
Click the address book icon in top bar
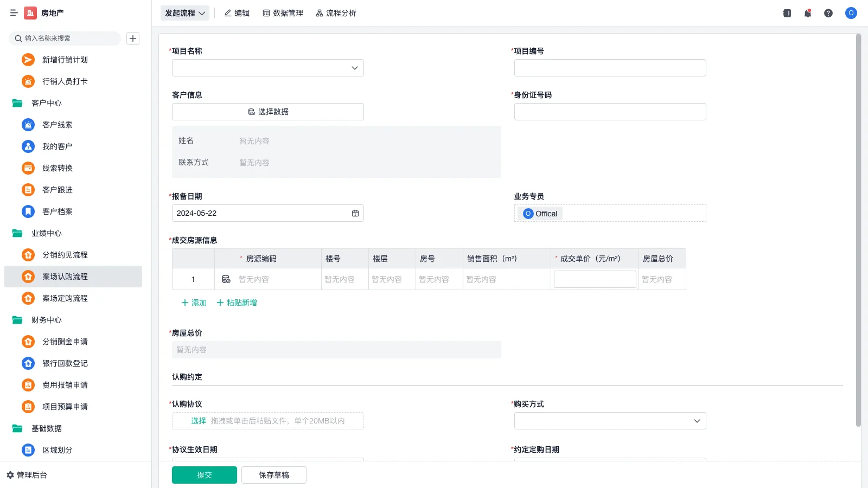(787, 13)
